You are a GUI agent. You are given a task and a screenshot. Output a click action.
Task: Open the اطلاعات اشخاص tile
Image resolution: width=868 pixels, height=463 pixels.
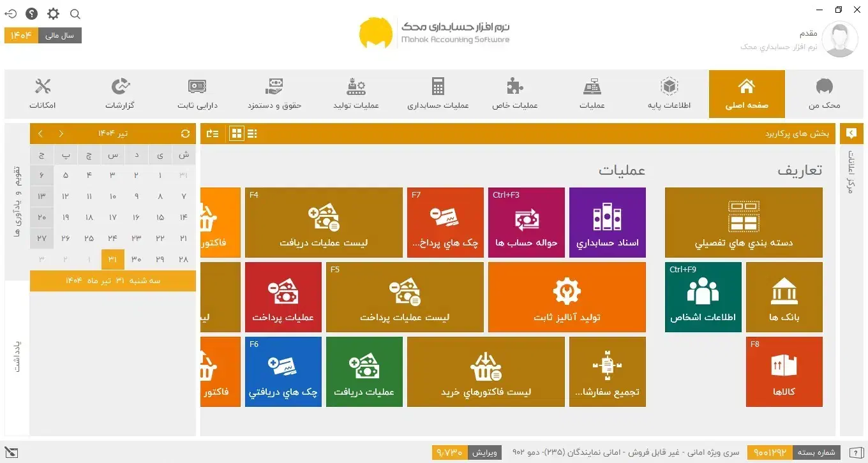(x=703, y=297)
